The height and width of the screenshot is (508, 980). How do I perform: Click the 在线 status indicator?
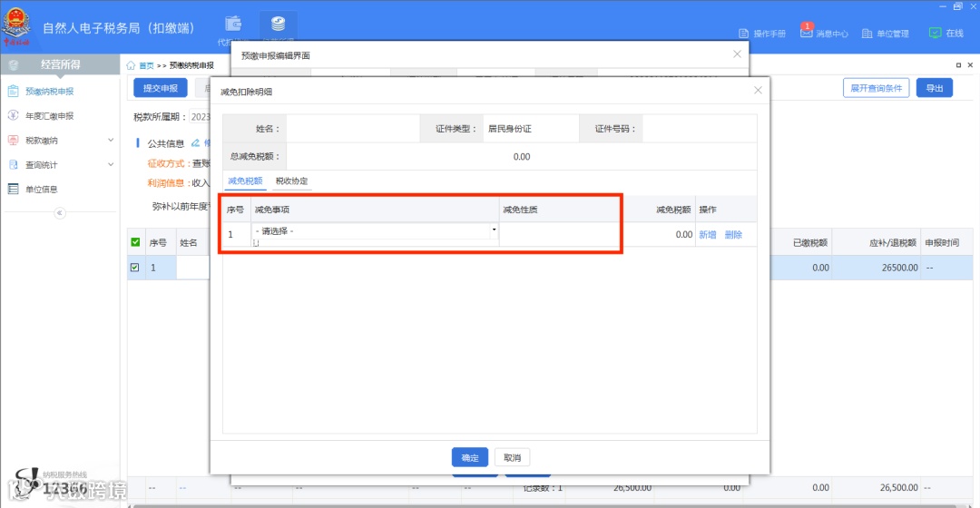[946, 34]
